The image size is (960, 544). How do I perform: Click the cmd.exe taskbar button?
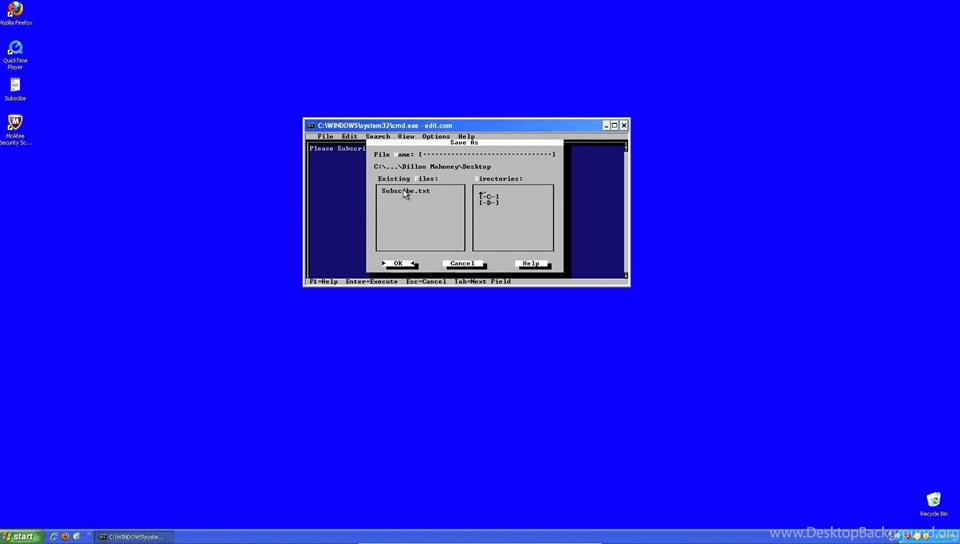134,537
